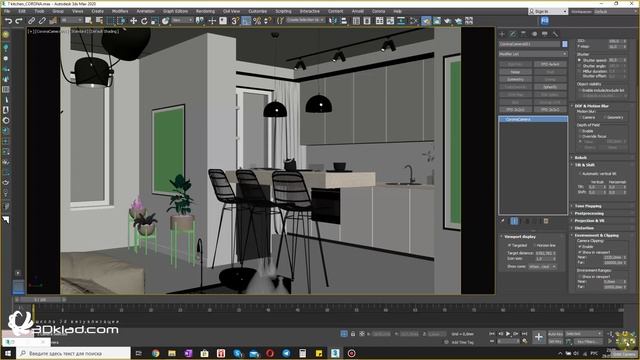Click the Align tool icon
Viewport: 640px width, 360px height.
pyautogui.click(x=344, y=21)
